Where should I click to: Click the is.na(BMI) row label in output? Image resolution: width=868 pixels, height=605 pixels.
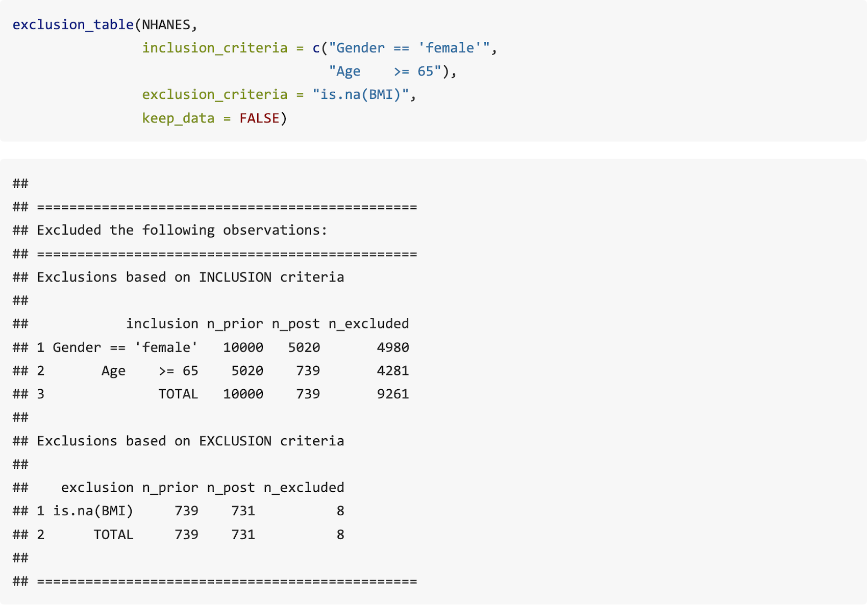tap(93, 511)
